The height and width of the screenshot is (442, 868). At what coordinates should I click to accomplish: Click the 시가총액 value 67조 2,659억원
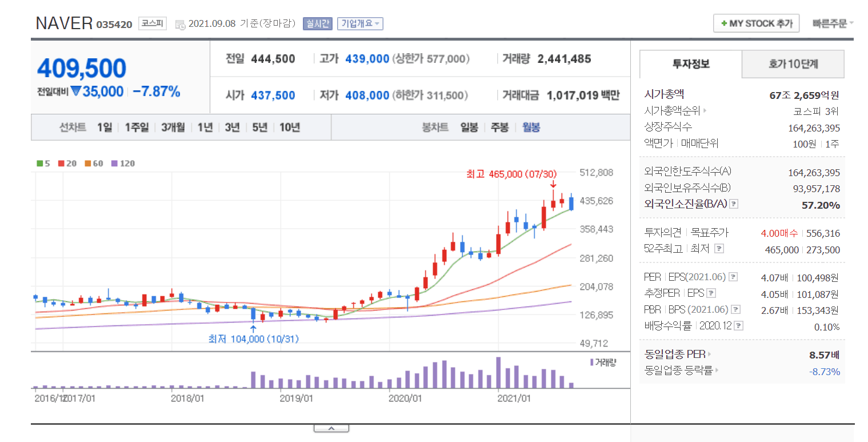805,95
